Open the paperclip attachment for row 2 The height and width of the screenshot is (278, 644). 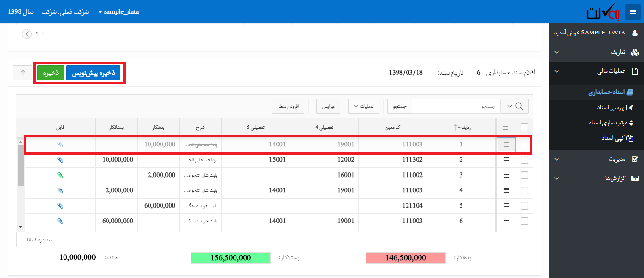60,160
